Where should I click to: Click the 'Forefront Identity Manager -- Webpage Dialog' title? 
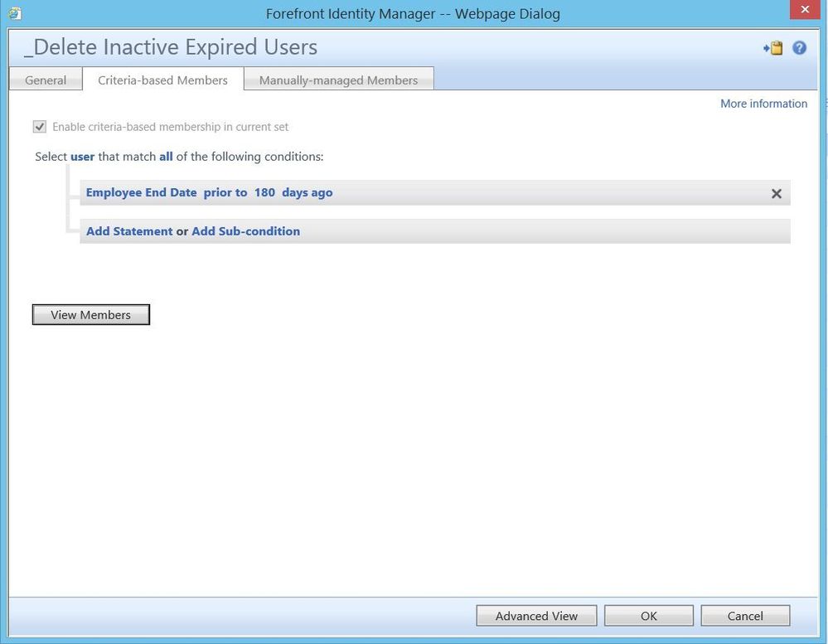point(413,14)
